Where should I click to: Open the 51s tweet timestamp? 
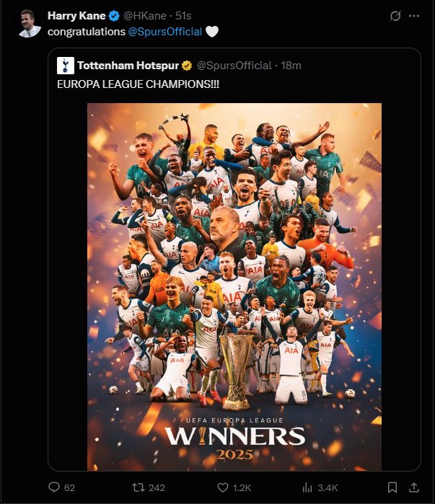[x=183, y=15]
